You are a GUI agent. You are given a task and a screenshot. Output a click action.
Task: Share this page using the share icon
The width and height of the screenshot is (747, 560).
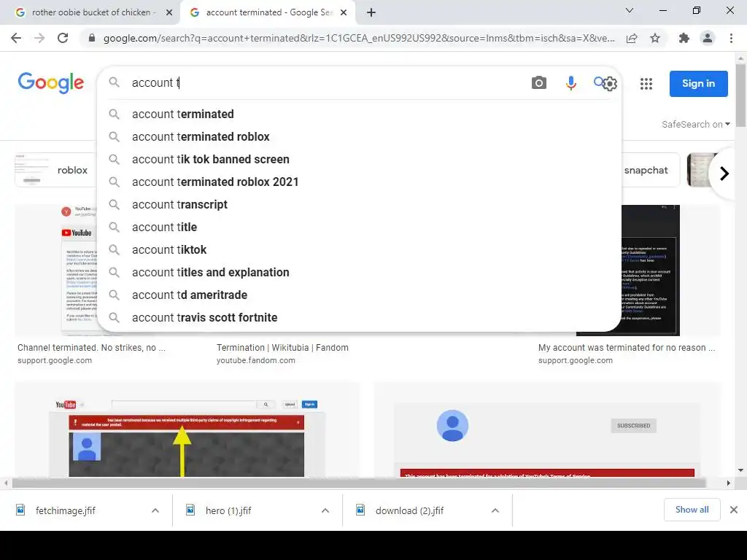click(632, 38)
